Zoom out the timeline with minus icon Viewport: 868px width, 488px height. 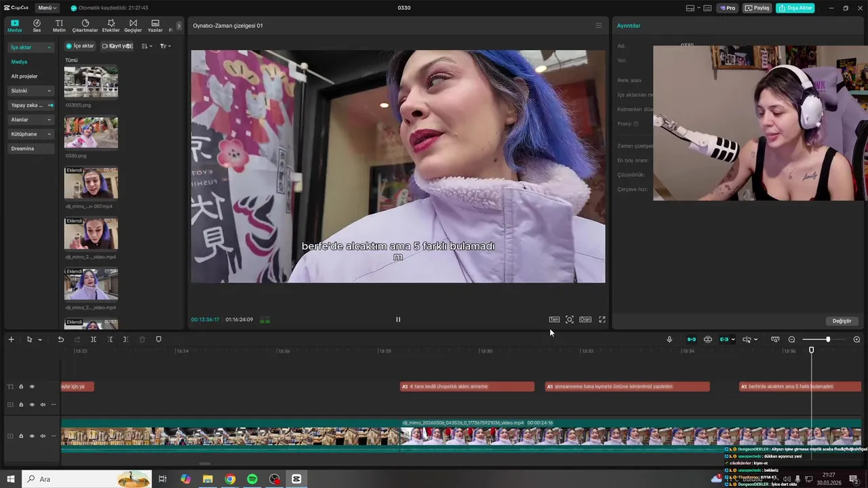pyautogui.click(x=791, y=339)
